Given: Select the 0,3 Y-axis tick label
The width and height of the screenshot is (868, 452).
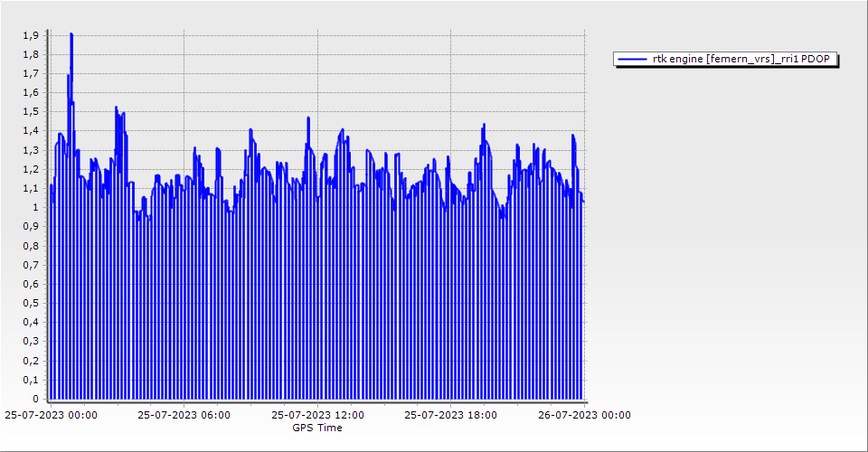Looking at the screenshot, I should [x=31, y=341].
